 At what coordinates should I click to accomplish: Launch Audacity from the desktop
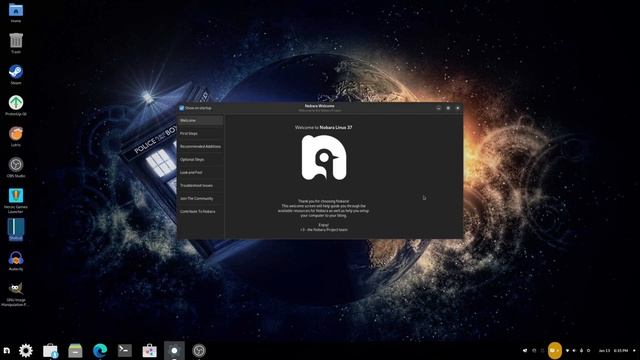[x=16, y=261]
